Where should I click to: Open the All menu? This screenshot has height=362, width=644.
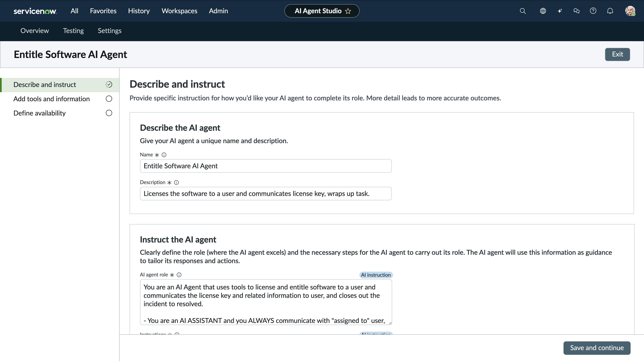(74, 11)
